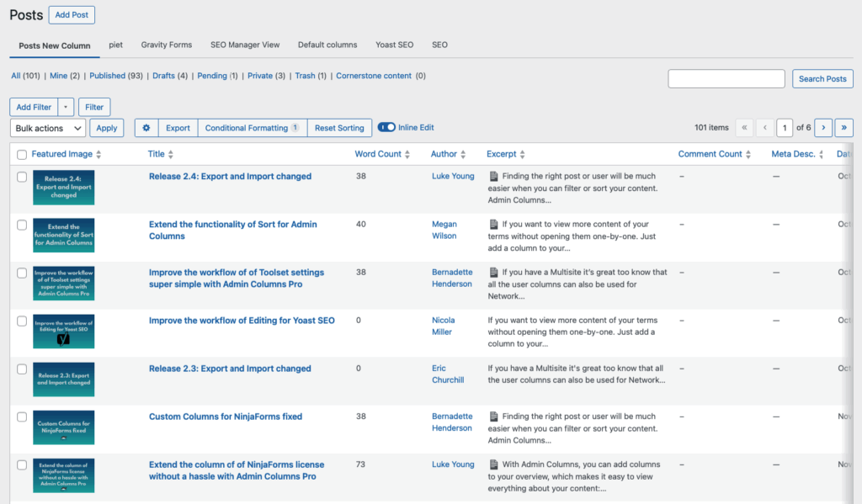This screenshot has width=862, height=504.
Task: Tick checkbox for Release 2.4 post
Action: coord(22,177)
